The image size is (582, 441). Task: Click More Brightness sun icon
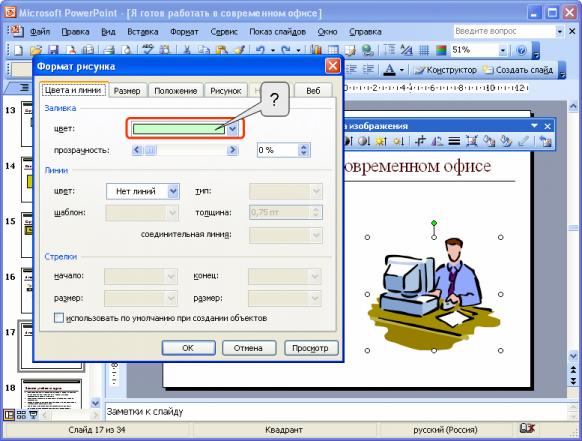tap(381, 141)
